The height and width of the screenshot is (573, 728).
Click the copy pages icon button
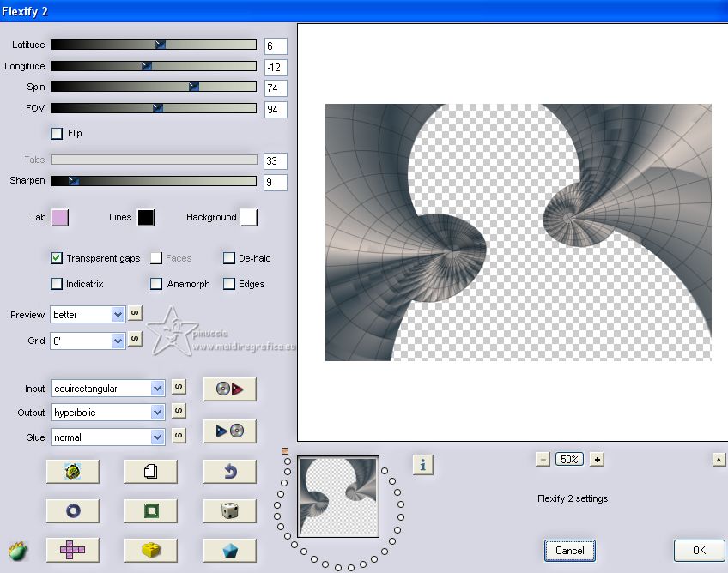pos(151,472)
